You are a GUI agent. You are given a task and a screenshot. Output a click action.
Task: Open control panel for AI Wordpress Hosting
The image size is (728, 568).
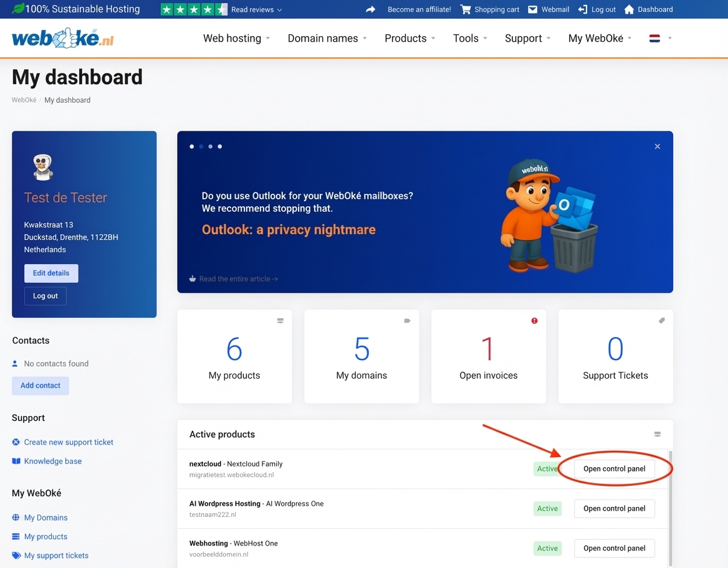pos(615,509)
